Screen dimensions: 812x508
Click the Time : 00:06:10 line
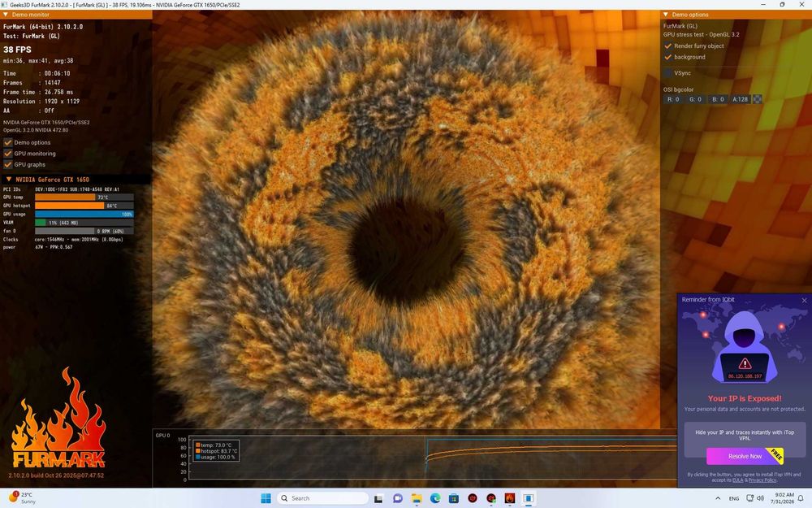[37, 74]
